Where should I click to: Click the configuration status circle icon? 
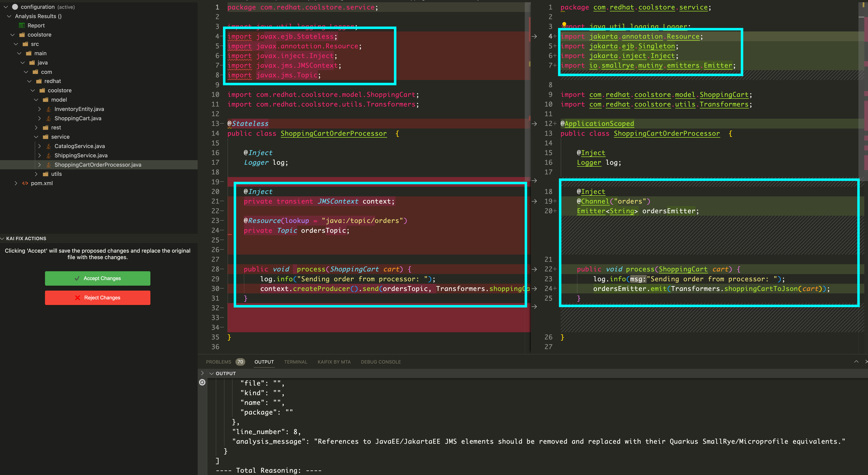tap(15, 7)
